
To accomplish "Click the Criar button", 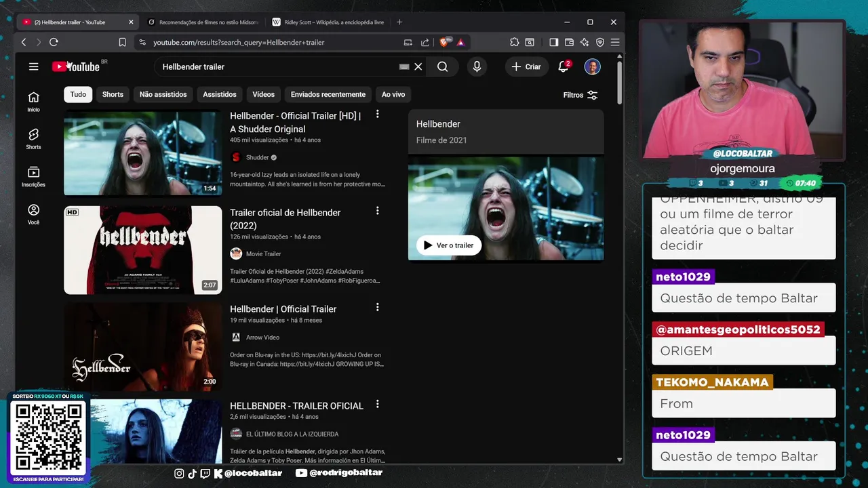I will [x=526, y=66].
